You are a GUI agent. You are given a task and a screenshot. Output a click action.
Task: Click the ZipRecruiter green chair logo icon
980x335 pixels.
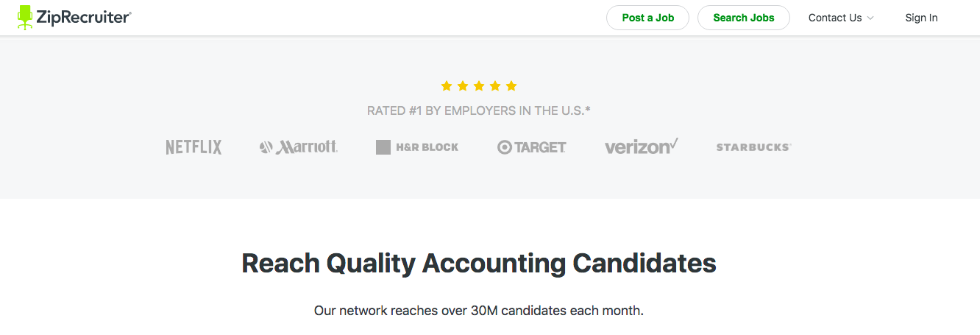coord(26,17)
